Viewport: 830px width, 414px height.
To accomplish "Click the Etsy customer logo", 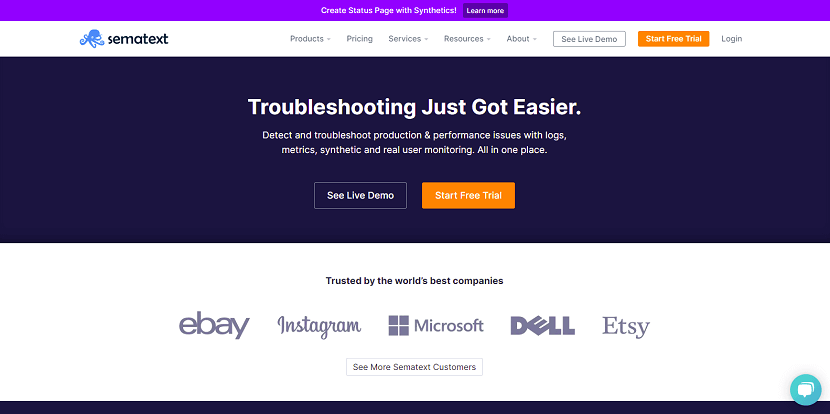I will [x=626, y=327].
